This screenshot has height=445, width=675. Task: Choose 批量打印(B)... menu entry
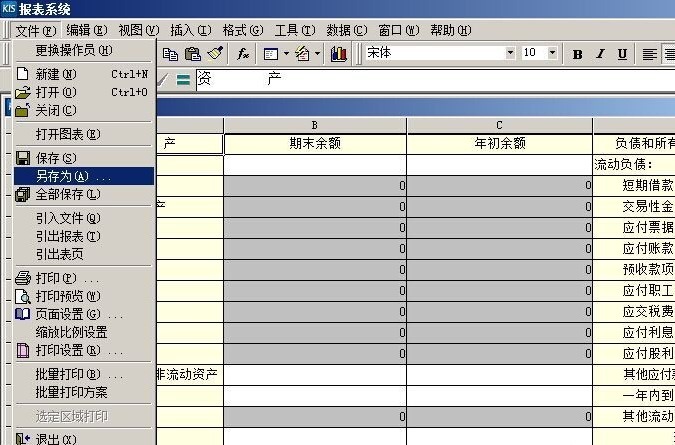(x=84, y=374)
